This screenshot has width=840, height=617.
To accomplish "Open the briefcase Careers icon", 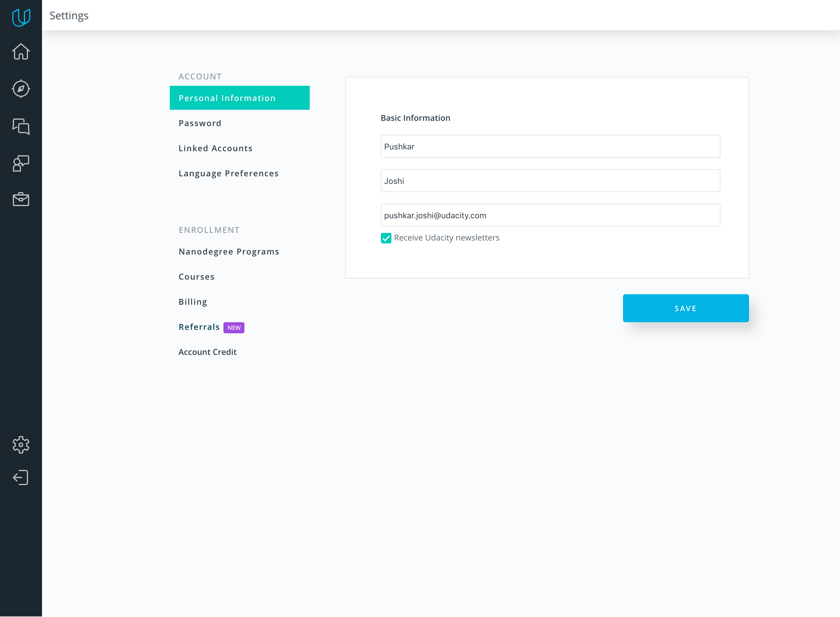I will click(x=21, y=199).
